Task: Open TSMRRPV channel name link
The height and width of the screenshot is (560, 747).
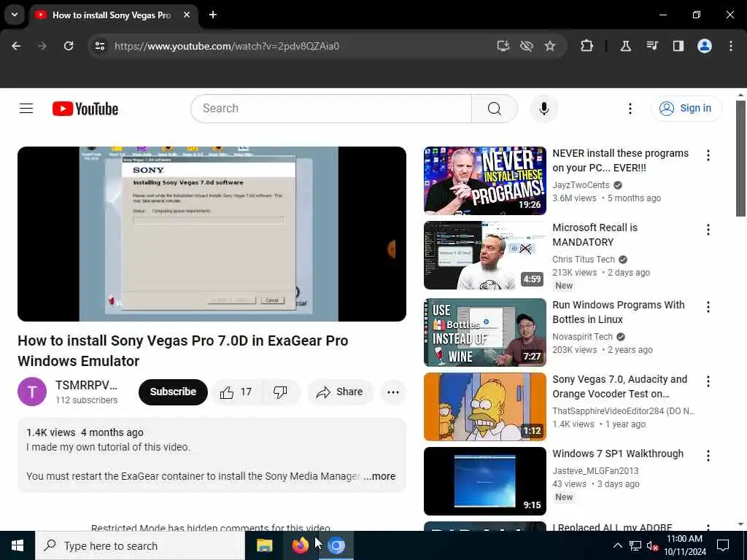Action: (x=86, y=385)
